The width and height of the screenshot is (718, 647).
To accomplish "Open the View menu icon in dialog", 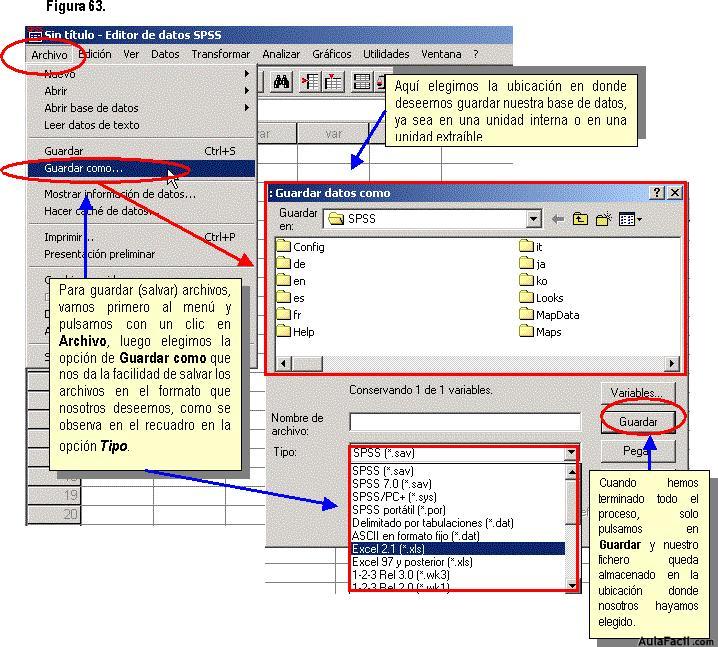I will coord(630,219).
